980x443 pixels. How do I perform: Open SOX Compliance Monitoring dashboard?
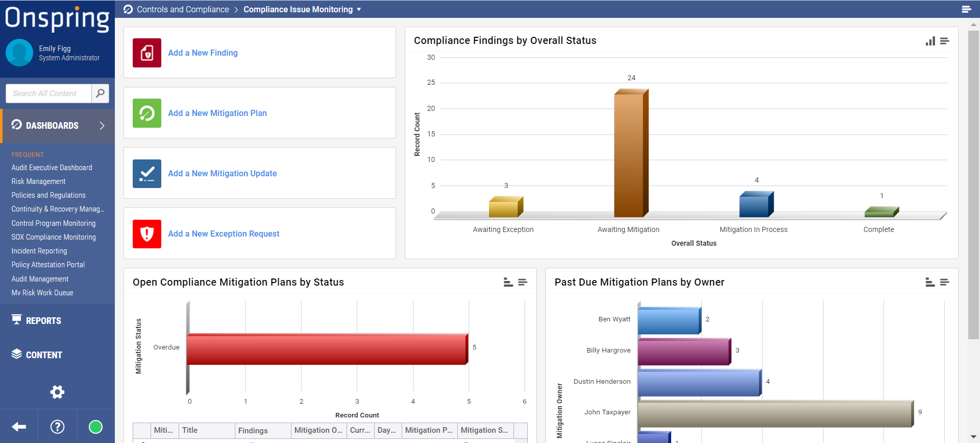coord(54,237)
